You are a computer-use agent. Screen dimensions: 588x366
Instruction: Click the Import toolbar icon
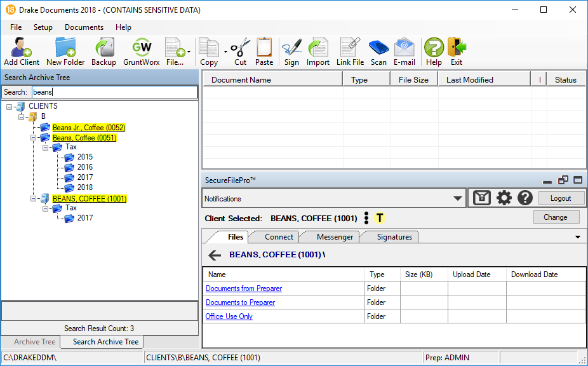pos(318,51)
